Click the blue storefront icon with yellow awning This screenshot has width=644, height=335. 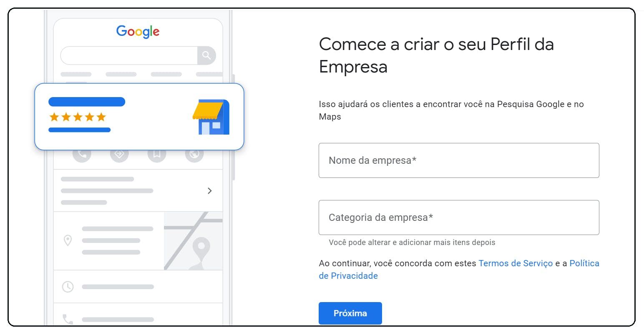tap(211, 117)
